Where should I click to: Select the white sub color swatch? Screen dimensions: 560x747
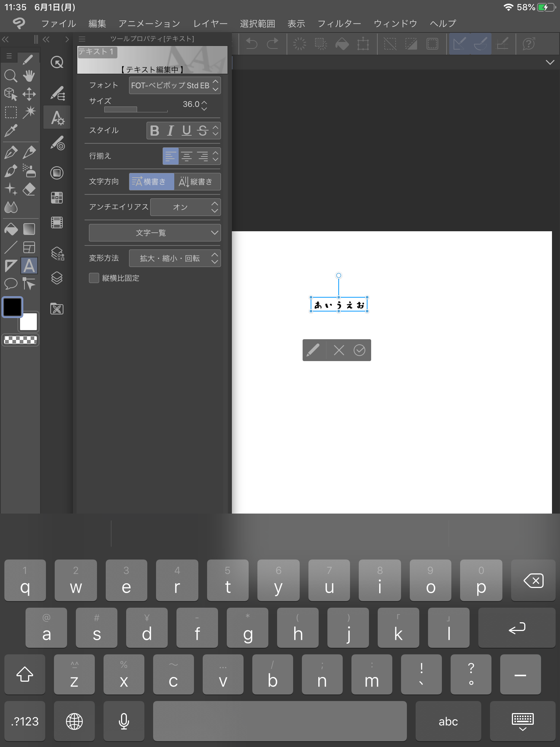[28, 322]
